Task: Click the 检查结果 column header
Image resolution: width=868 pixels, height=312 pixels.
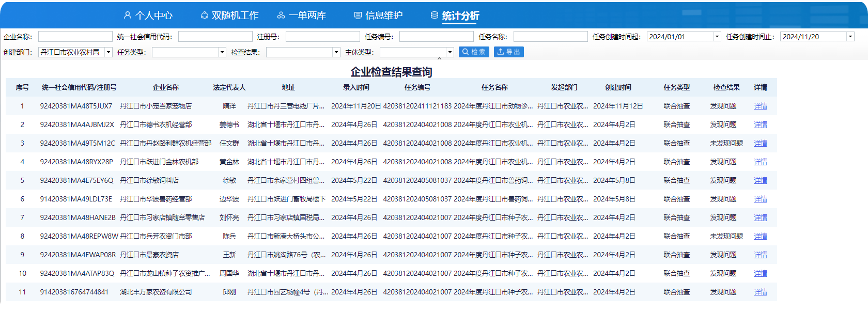Action: [726, 87]
